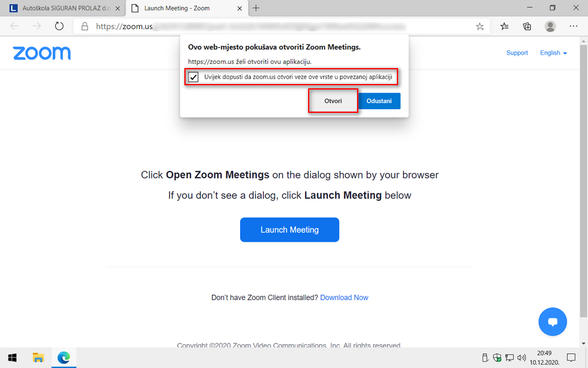The height and width of the screenshot is (368, 588).
Task: Add page to favorites with star icon
Action: pyautogui.click(x=480, y=26)
